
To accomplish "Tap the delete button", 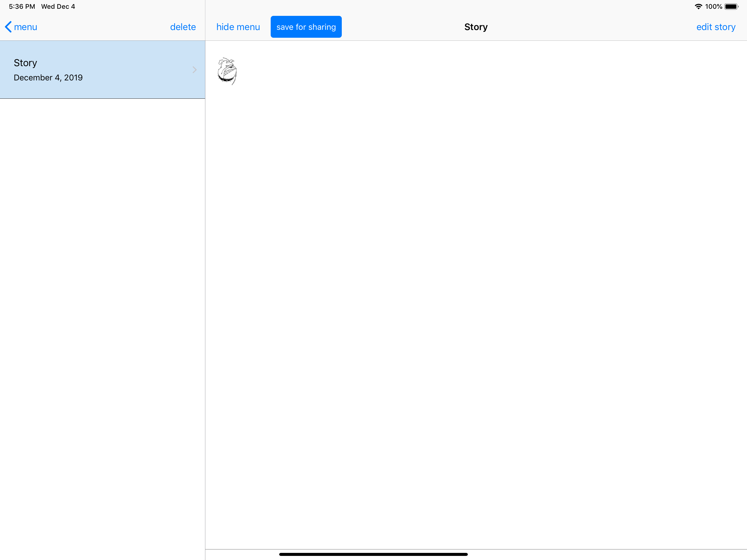I will [183, 27].
